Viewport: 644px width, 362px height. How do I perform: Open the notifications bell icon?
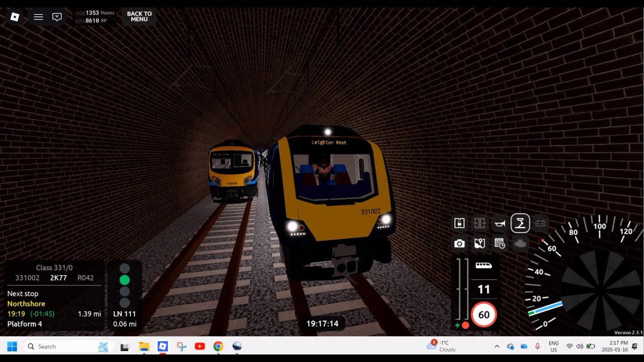point(635,346)
